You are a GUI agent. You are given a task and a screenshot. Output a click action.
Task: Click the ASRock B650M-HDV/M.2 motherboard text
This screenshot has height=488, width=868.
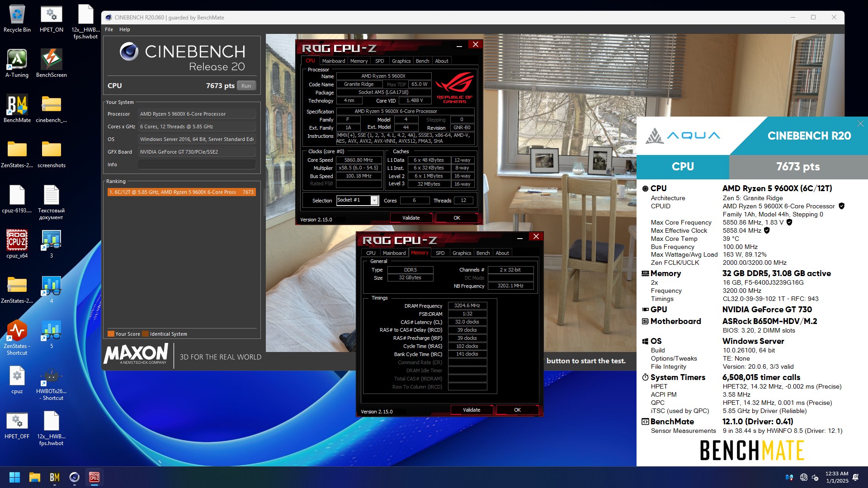coord(769,321)
